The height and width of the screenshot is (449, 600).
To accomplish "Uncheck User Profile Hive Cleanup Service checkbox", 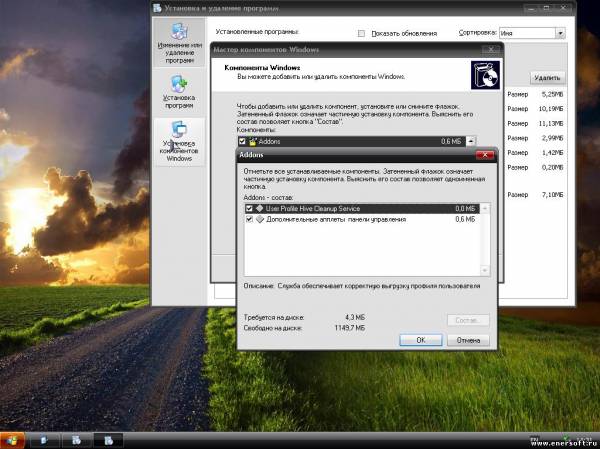I will 249,209.
